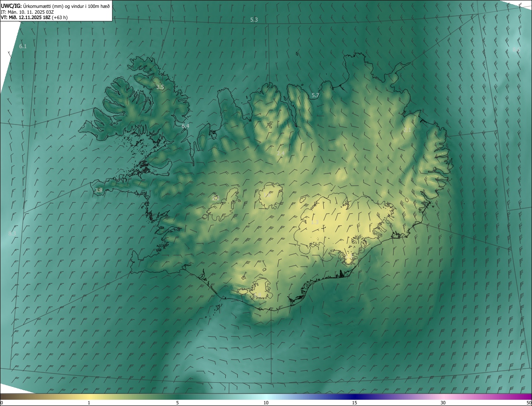Click the 8.3 value label on the map

(x=12, y=234)
